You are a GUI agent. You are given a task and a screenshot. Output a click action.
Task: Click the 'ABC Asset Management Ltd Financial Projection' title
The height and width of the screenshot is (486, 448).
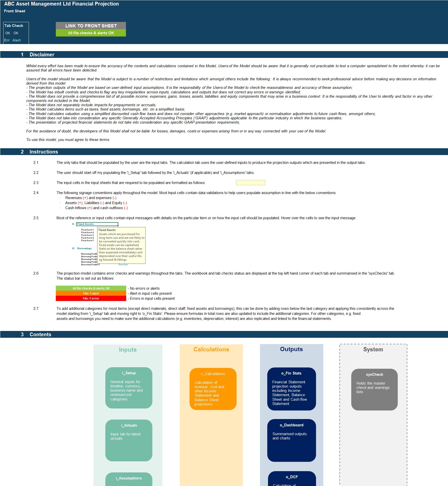point(62,4)
